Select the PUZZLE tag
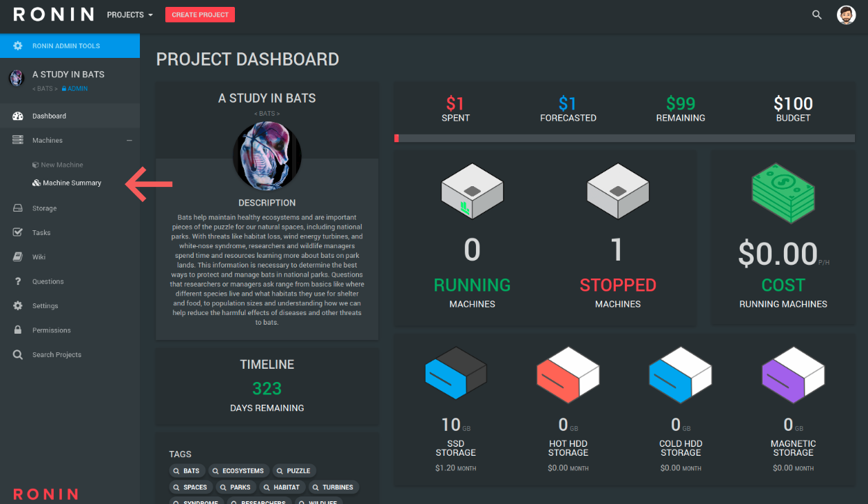 [x=294, y=471]
